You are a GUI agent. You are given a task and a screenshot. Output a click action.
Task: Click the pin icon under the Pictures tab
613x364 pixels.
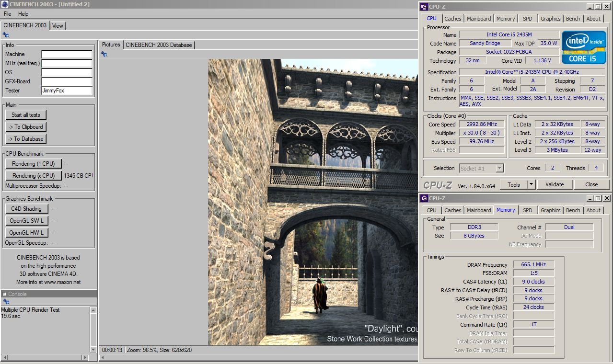104,54
